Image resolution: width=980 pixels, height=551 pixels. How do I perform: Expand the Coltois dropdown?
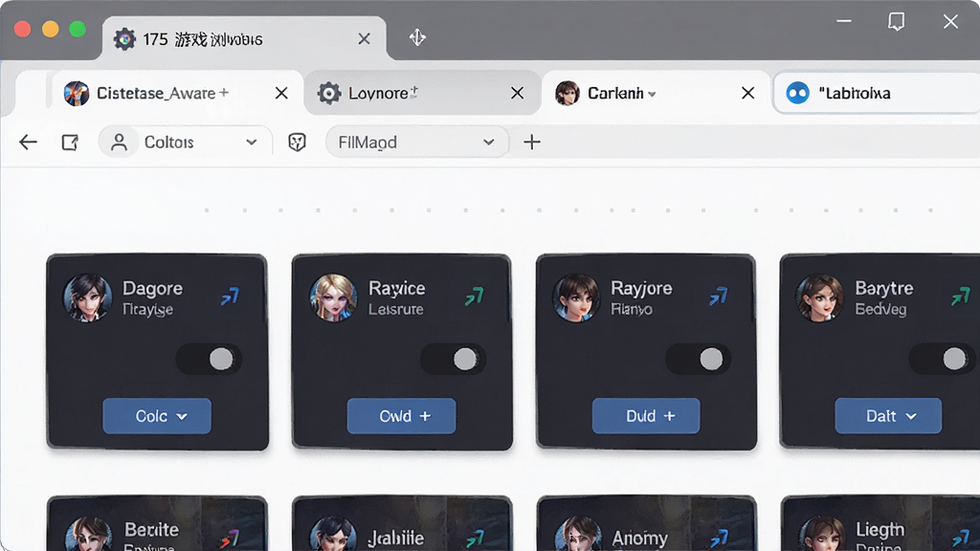252,143
